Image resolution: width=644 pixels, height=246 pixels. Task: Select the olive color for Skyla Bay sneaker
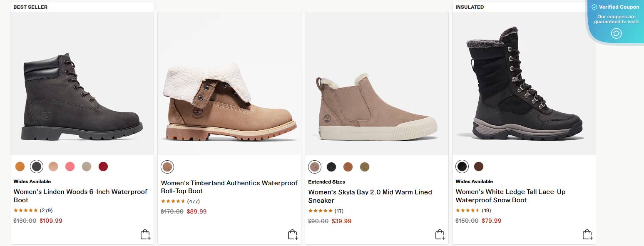(364, 166)
